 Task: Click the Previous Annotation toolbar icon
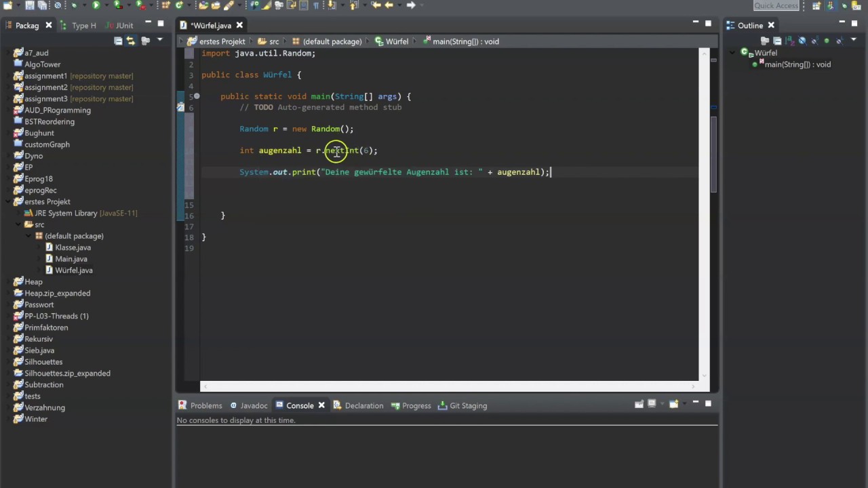click(353, 5)
